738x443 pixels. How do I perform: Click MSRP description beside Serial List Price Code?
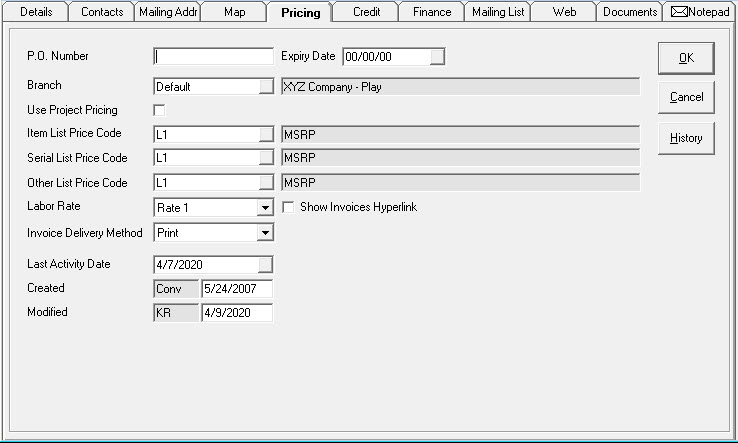pyautogui.click(x=460, y=158)
